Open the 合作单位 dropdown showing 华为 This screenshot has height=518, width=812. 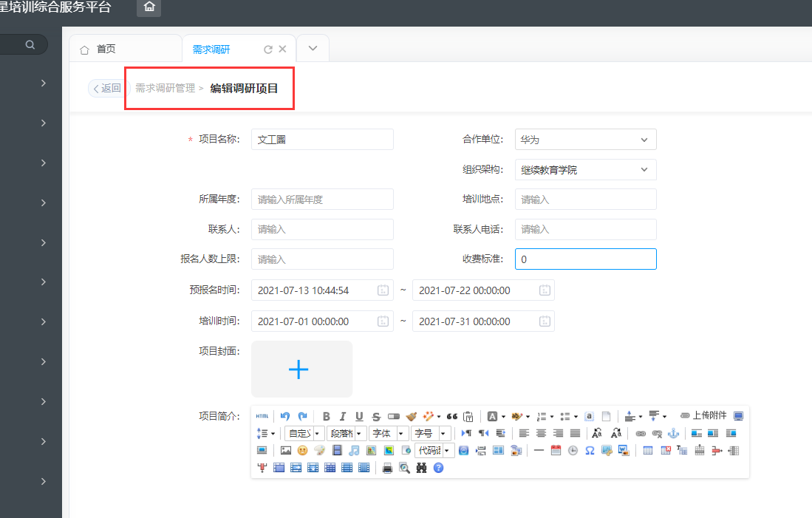point(585,140)
